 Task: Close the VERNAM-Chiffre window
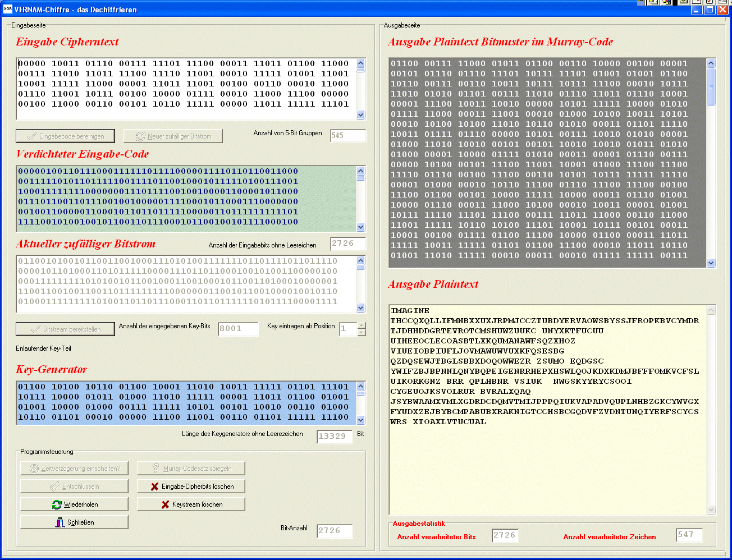point(722,10)
